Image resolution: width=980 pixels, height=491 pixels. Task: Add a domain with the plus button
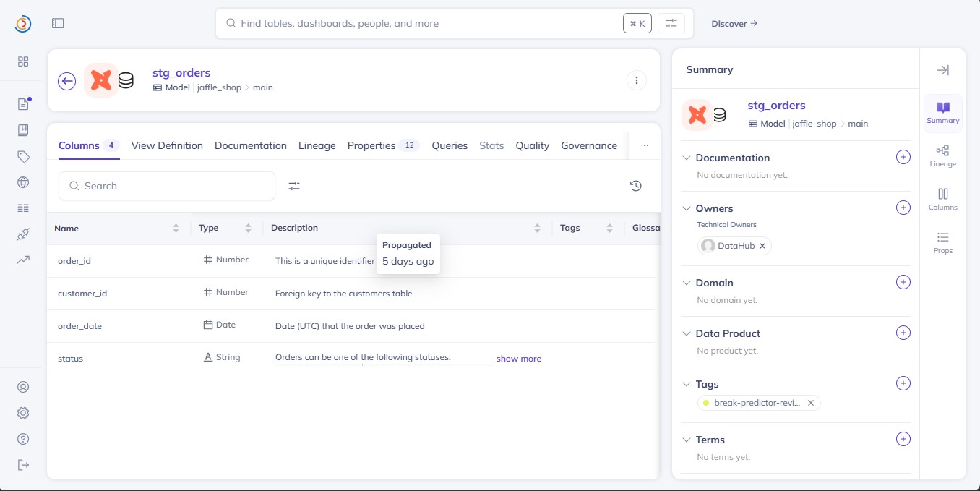pyautogui.click(x=903, y=282)
